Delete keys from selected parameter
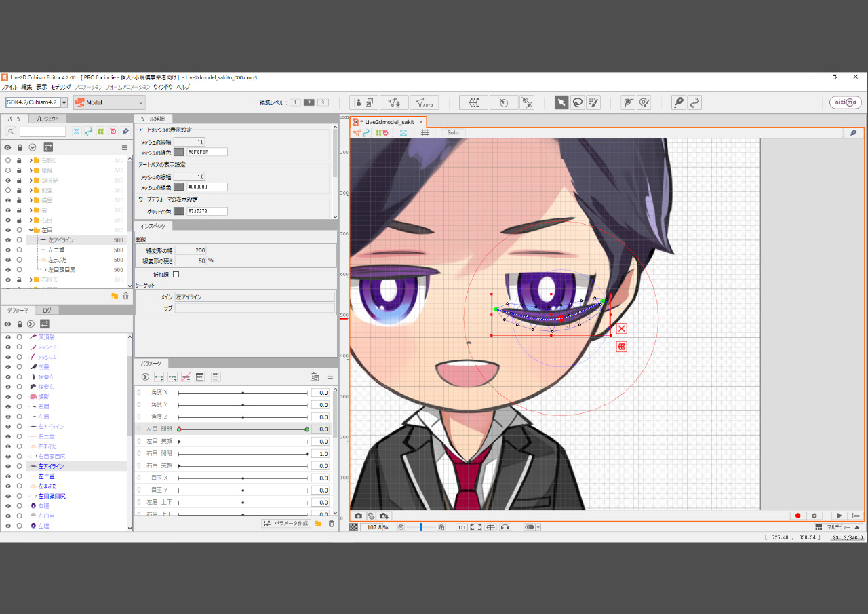This screenshot has width=868, height=614. [x=186, y=377]
